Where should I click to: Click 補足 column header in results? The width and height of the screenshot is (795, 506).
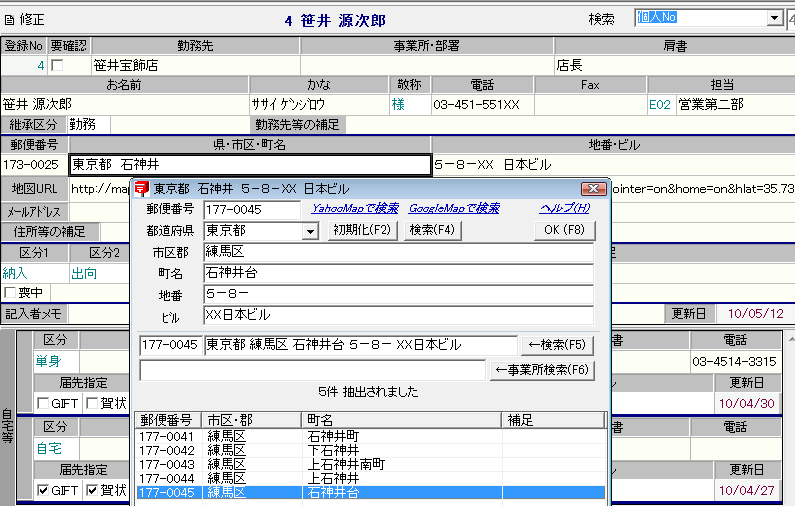(x=553, y=420)
